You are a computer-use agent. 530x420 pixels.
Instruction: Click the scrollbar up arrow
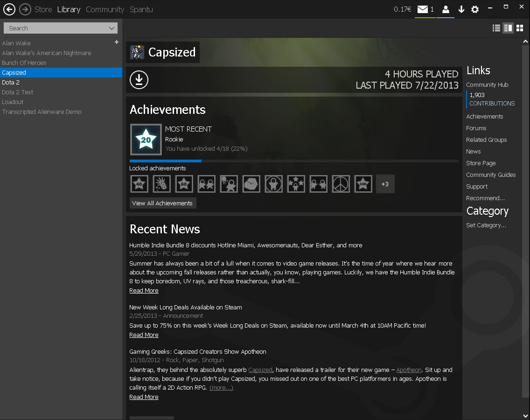pos(525,41)
